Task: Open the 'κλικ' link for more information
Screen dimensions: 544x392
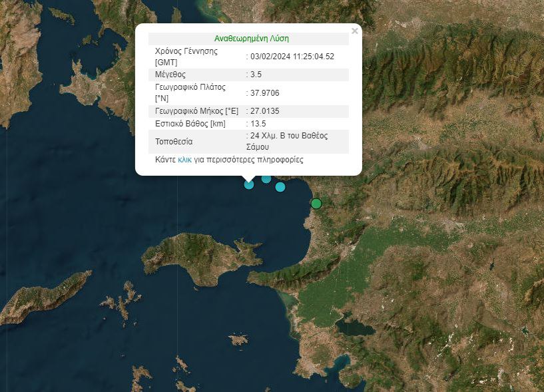Action: 185,160
